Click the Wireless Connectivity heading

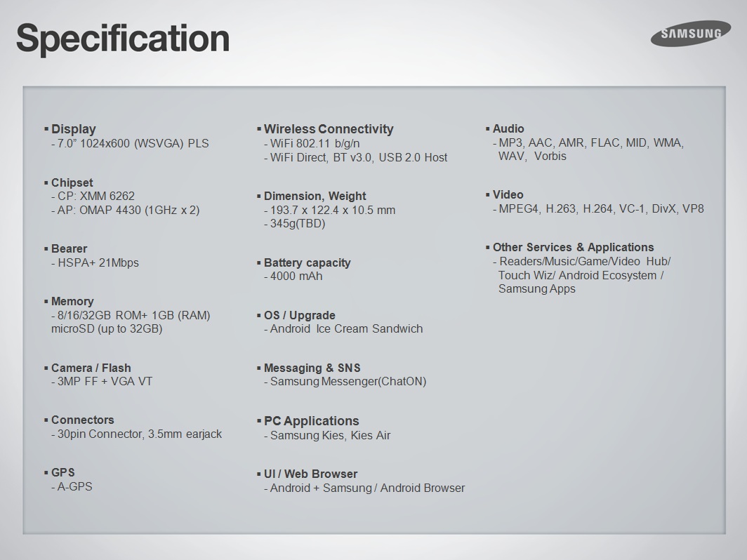[x=329, y=129]
